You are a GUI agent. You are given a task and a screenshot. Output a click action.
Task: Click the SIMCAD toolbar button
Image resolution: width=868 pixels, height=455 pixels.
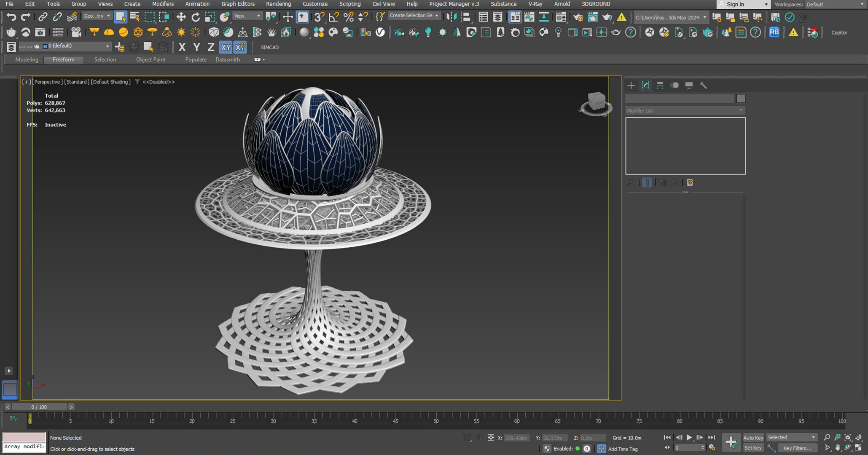[270, 47]
